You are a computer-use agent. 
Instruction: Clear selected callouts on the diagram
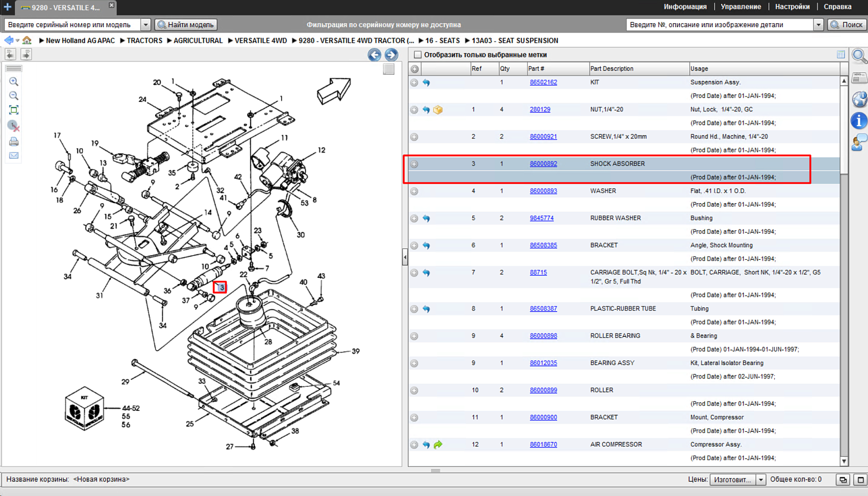click(14, 126)
